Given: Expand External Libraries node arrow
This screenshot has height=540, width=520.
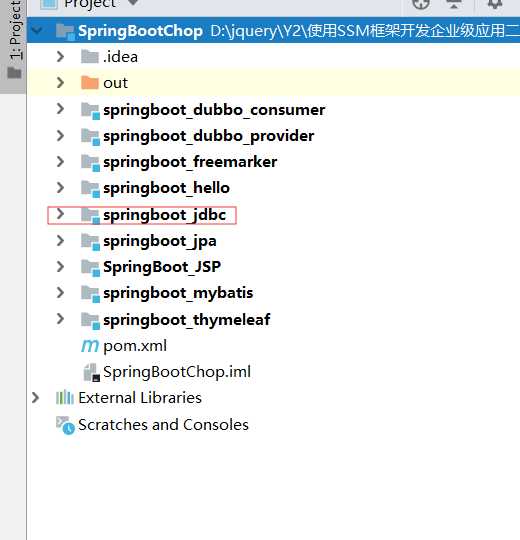Looking at the screenshot, I should click(x=35, y=398).
